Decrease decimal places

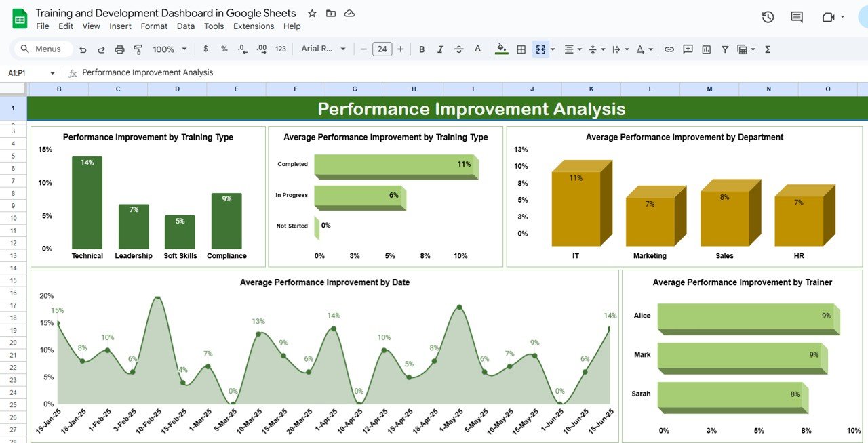[x=242, y=49]
